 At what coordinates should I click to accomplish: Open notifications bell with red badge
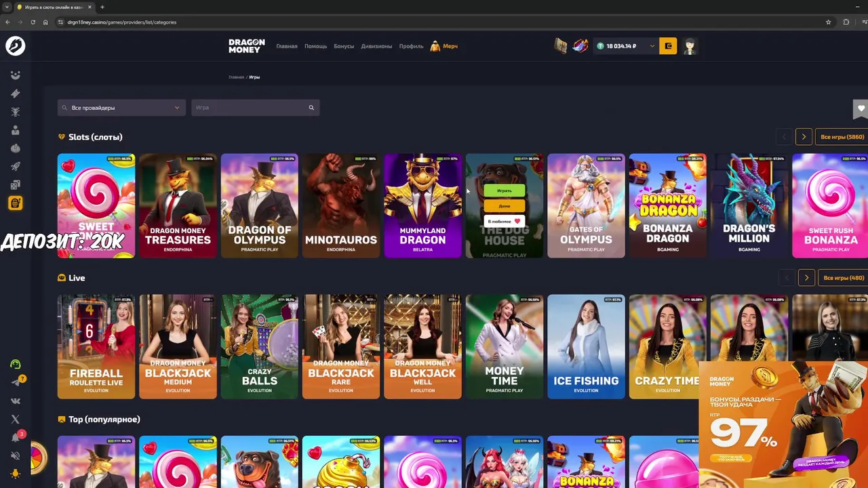pos(16,437)
